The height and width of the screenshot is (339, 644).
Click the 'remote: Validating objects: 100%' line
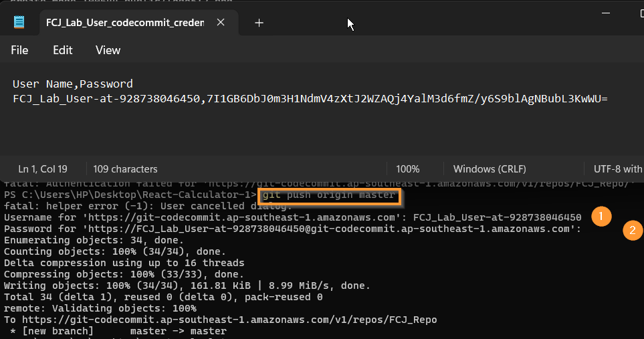pos(100,308)
